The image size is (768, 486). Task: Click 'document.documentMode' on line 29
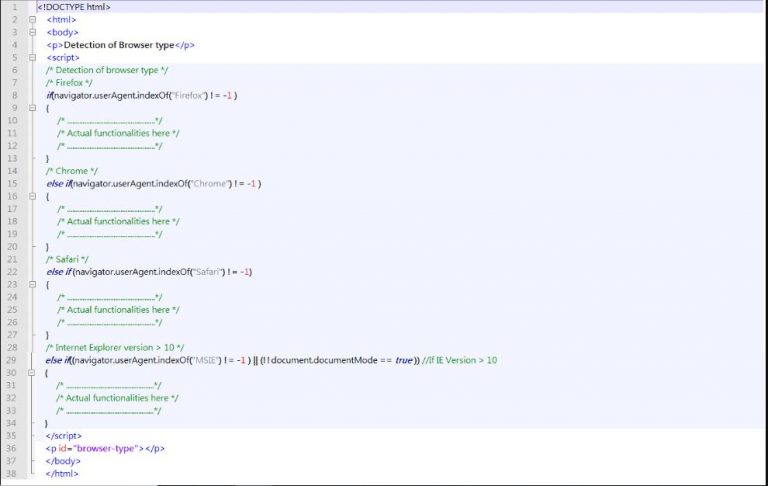(324, 360)
